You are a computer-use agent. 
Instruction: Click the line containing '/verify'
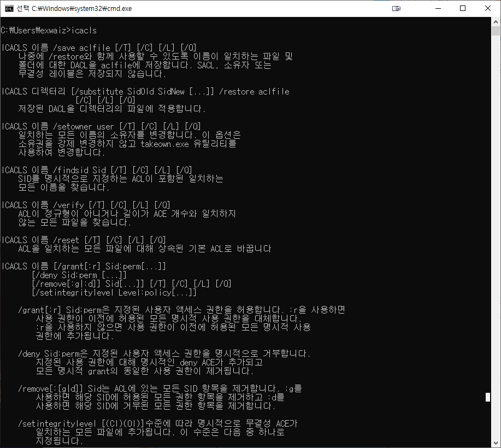coord(86,205)
